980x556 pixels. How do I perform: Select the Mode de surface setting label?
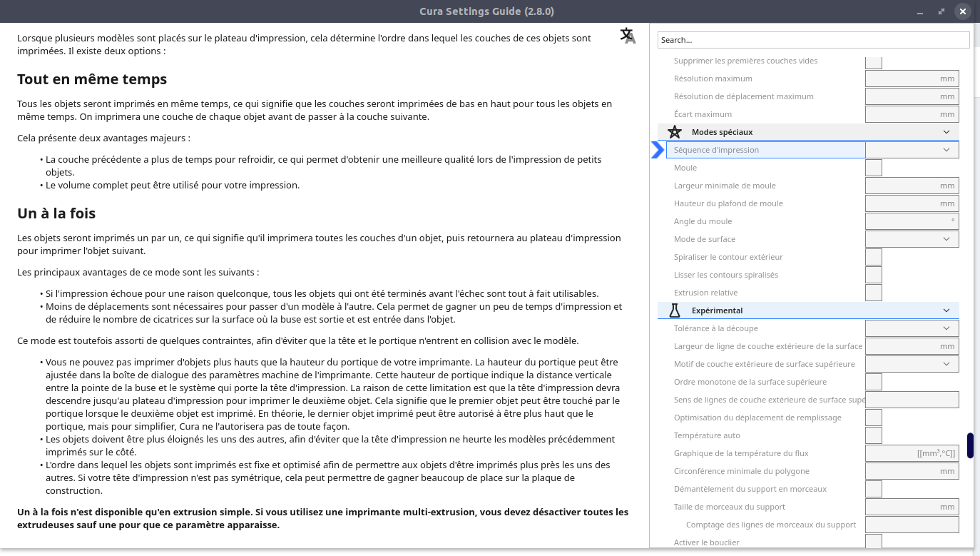pos(705,239)
